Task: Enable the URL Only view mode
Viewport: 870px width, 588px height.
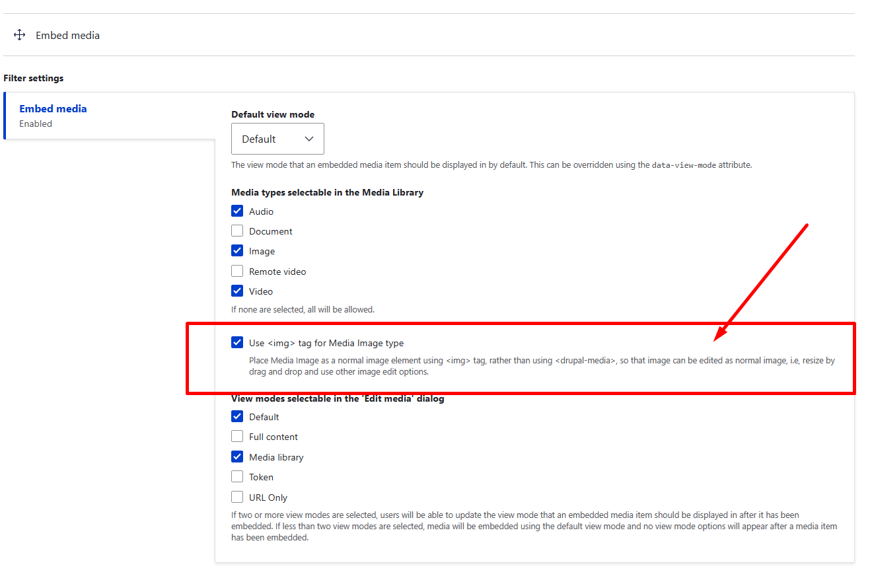Action: pyautogui.click(x=237, y=497)
